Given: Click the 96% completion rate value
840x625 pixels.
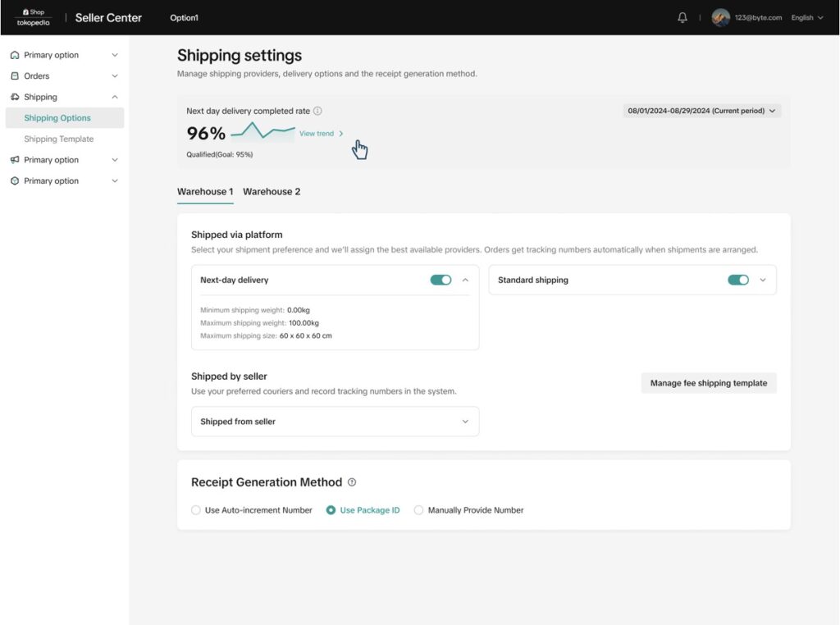Looking at the screenshot, I should coord(206,134).
